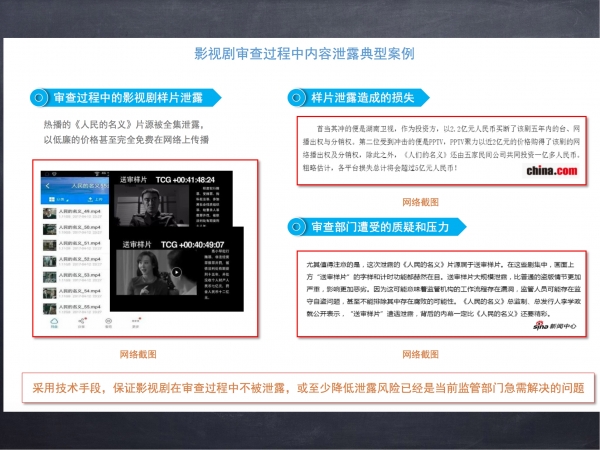Image resolution: width=600 pixels, height=450 pixels.
Task: Click the TCG +00:40:49:07 timecode
Action: coord(192,245)
